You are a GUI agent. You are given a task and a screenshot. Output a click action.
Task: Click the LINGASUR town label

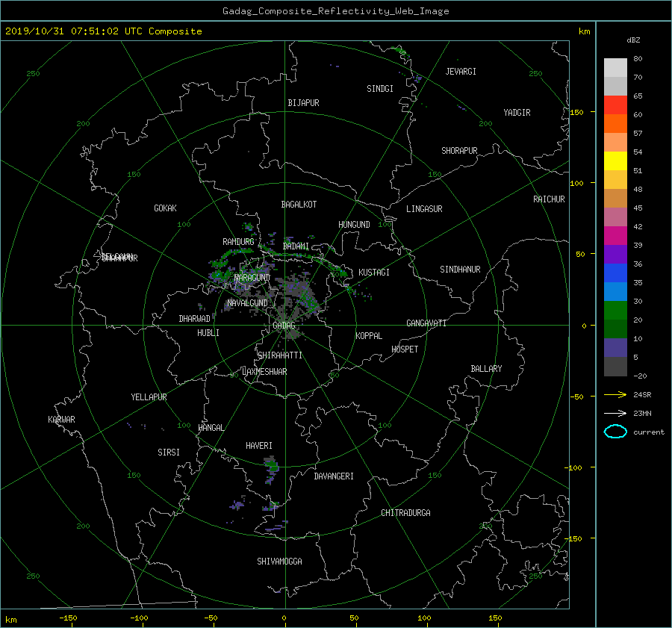(x=424, y=209)
